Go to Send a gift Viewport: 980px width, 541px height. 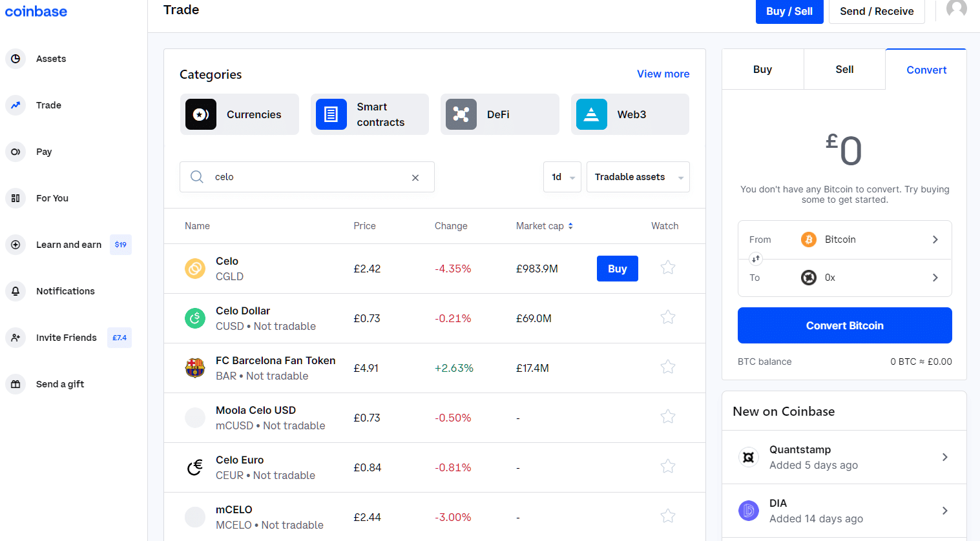click(x=60, y=384)
